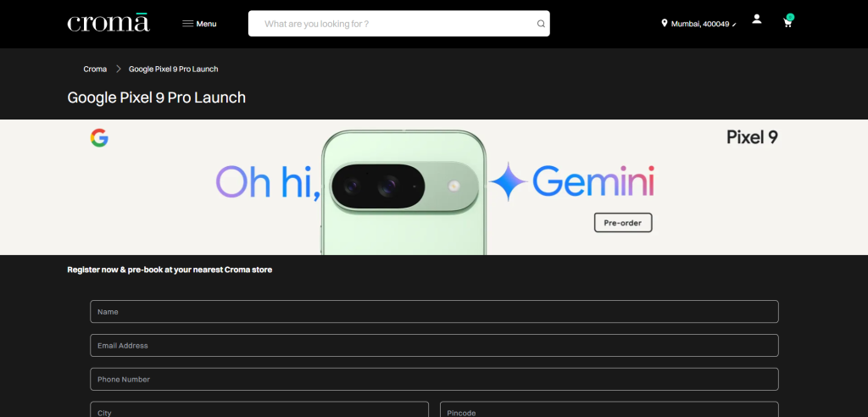Click the Phone Number field
Image resolution: width=868 pixels, height=417 pixels.
pos(434,380)
